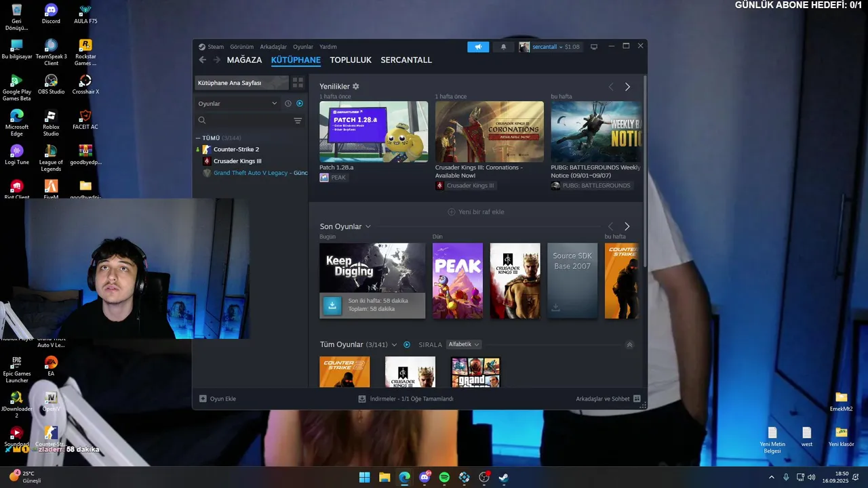Viewport: 868px width, 488px height.
Task: Click Kütüphane Ana Sayfası button
Action: 241,83
